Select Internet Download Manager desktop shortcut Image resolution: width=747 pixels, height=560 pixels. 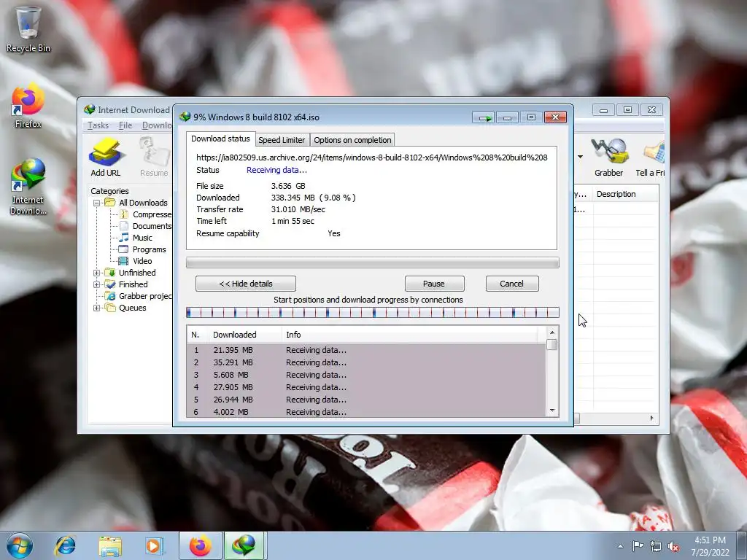click(x=28, y=187)
